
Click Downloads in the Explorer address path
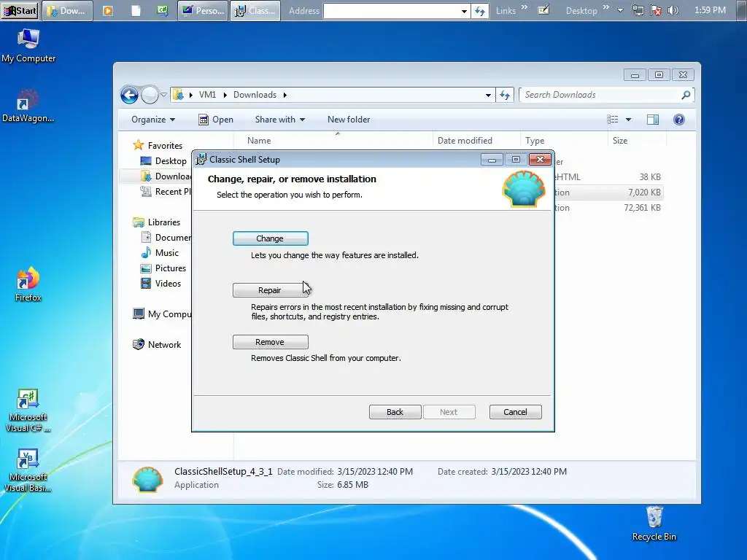coord(255,95)
